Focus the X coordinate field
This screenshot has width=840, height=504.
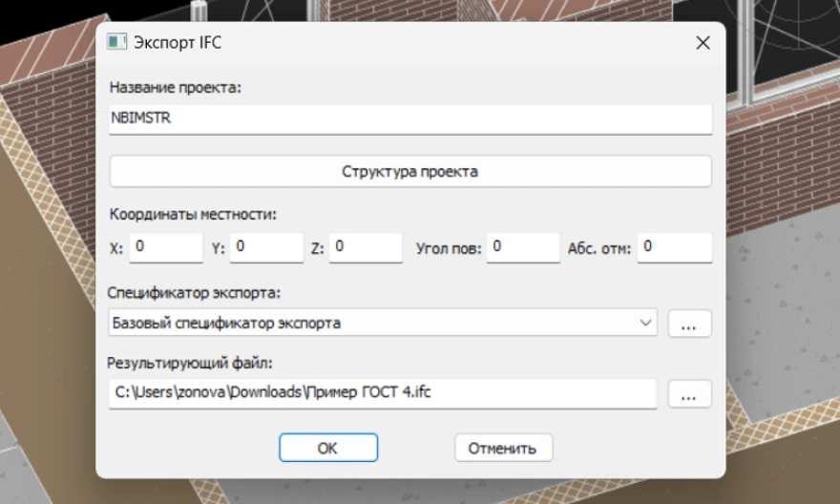point(165,247)
